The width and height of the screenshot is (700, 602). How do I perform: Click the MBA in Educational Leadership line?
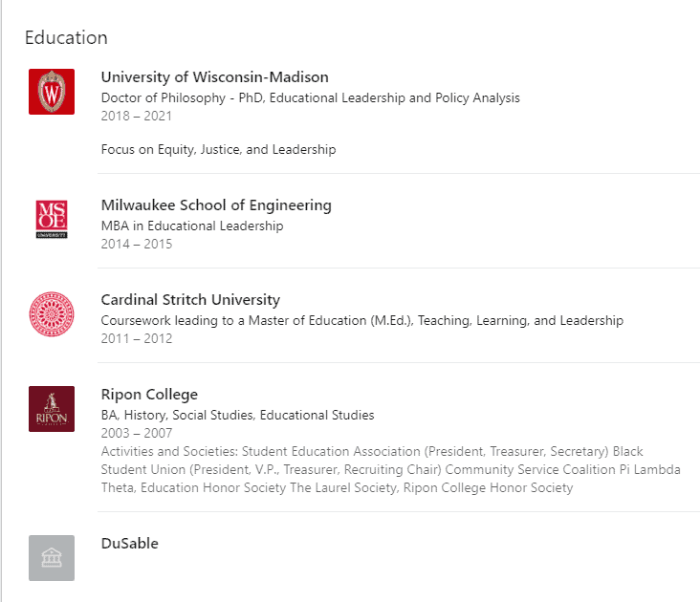point(192,226)
